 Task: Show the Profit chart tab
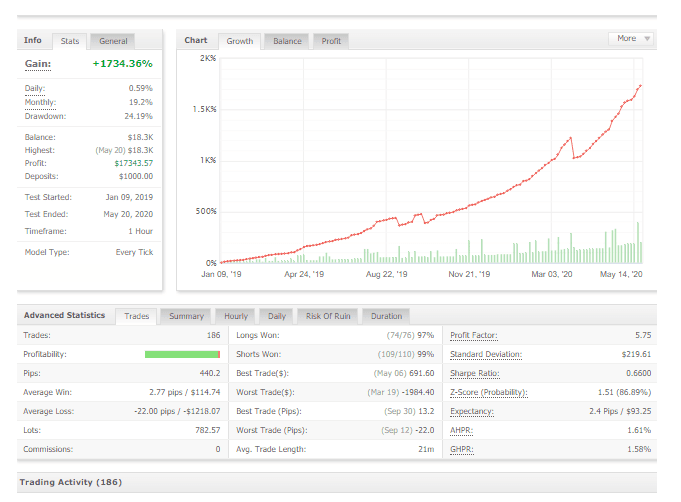330,41
